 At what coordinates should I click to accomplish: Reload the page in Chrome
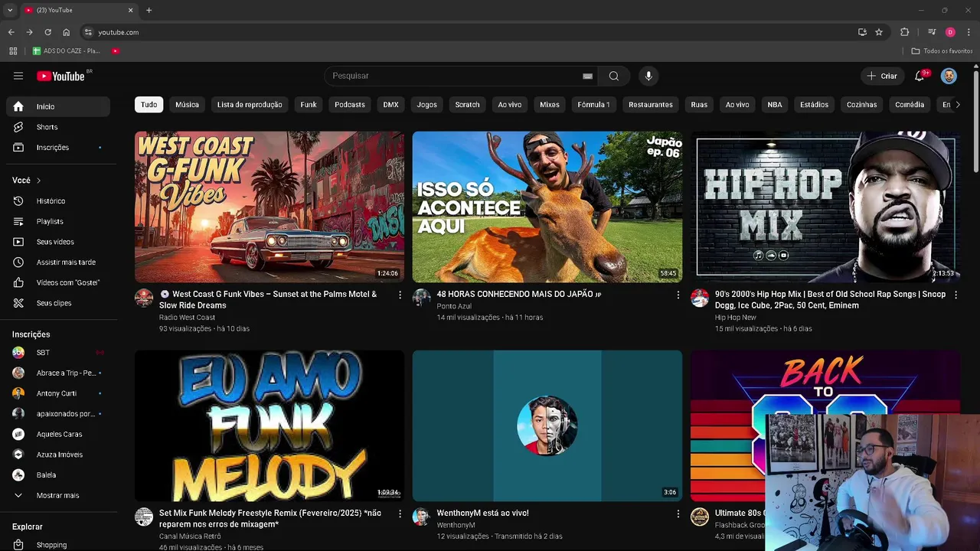pos(47,32)
